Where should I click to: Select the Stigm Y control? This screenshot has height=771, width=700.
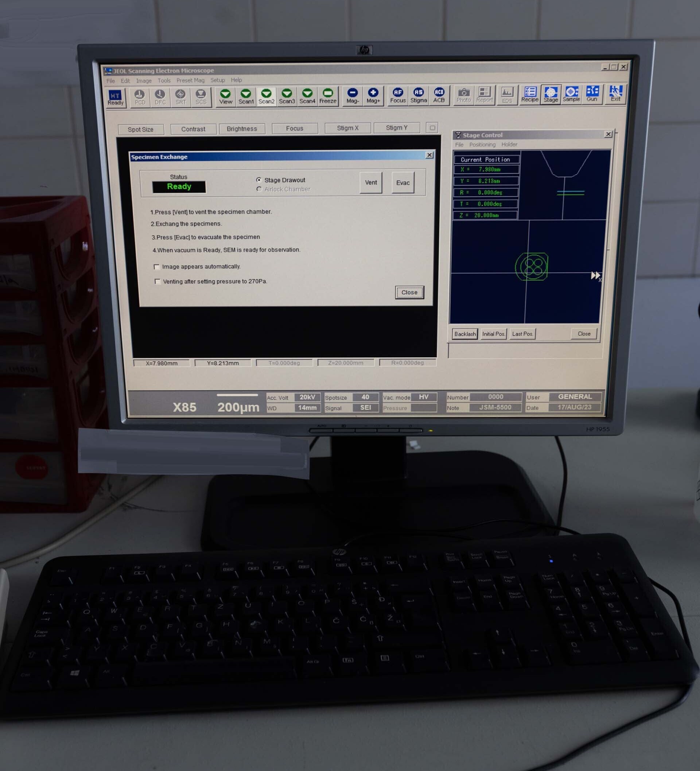click(397, 127)
